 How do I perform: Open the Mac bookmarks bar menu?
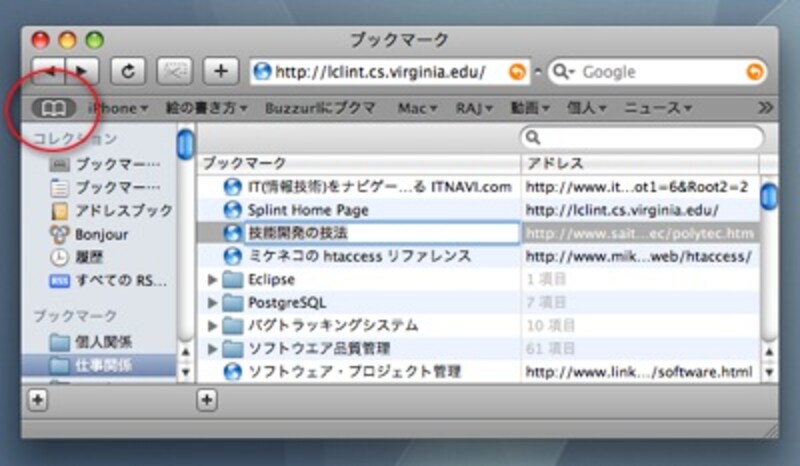[418, 107]
